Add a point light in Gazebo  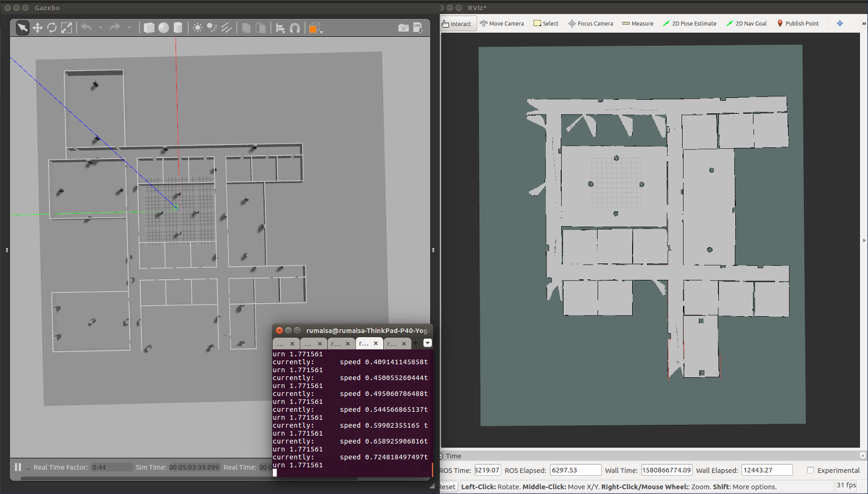coord(197,28)
